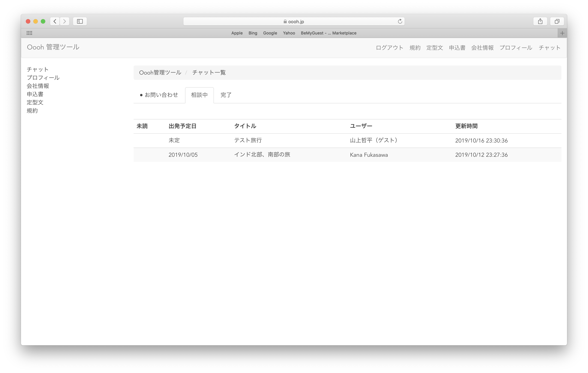Click ユーザー column header
This screenshot has width=588, height=373.
pyautogui.click(x=361, y=126)
